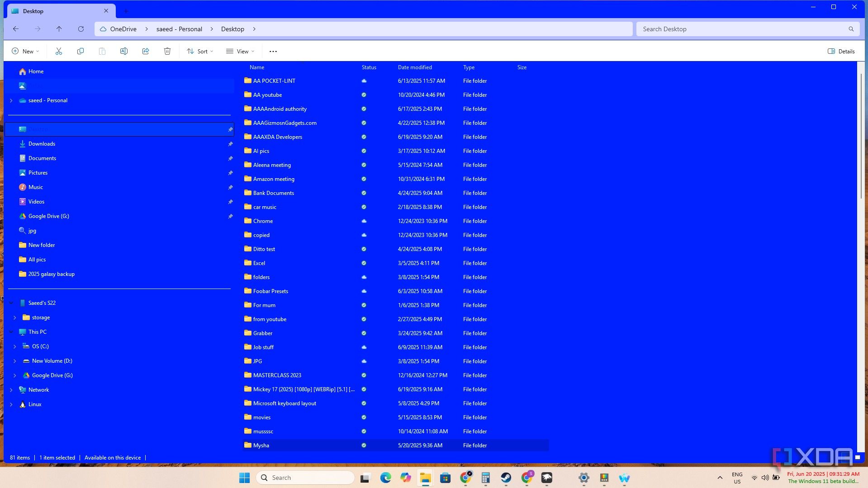868x488 pixels.
Task: Go up one folder level with up arrow
Action: click(x=59, y=29)
